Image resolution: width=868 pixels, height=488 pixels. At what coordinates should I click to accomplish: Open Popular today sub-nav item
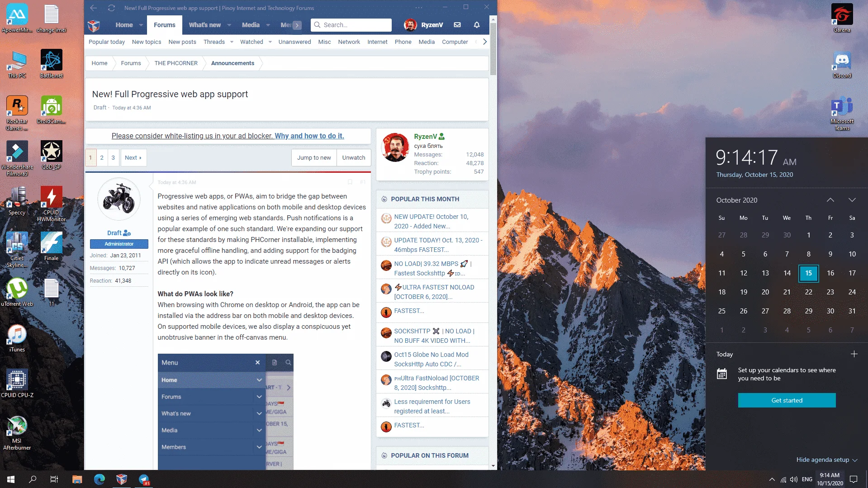click(x=107, y=42)
